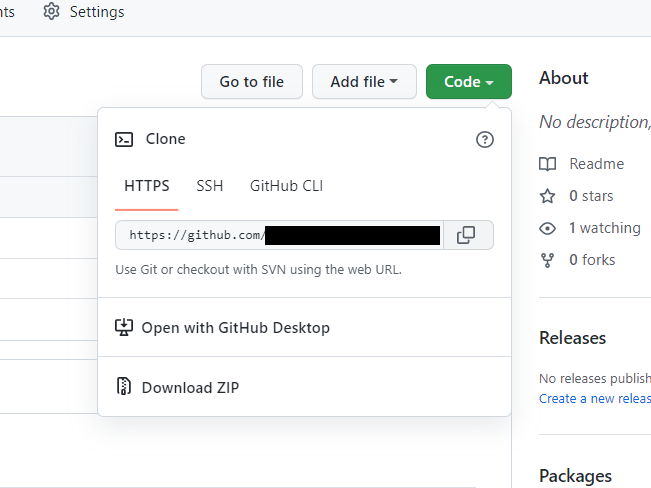Viewport: 651px width, 488px height.
Task: Click the Releases heading link
Action: [x=573, y=338]
